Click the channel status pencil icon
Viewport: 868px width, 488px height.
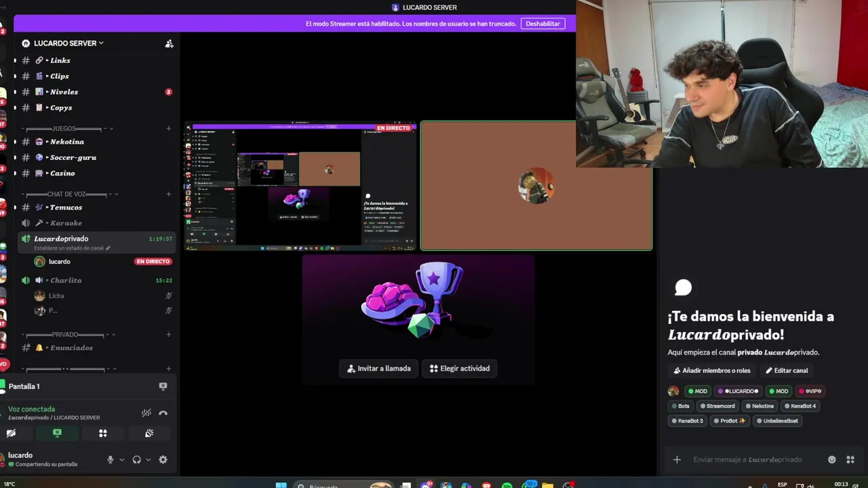point(108,248)
